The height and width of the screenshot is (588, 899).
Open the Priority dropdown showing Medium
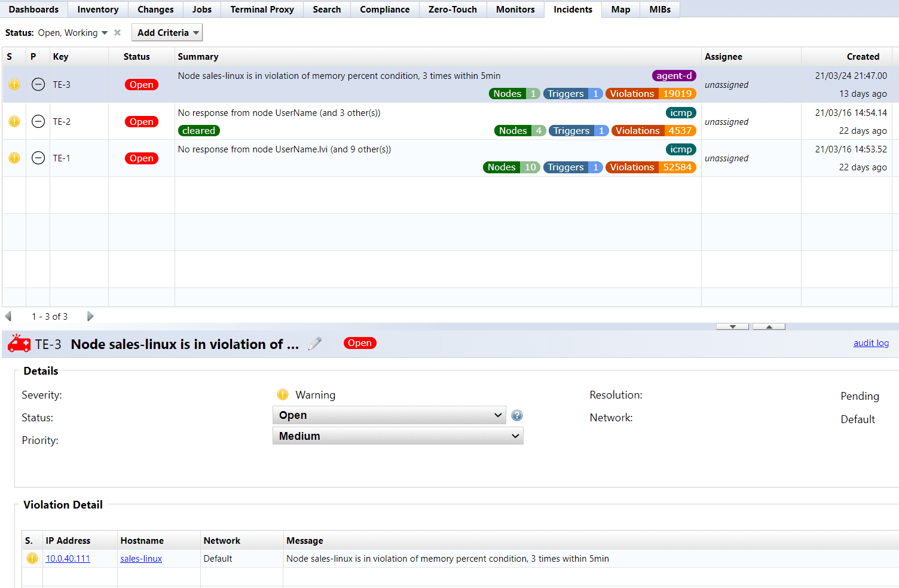point(397,436)
